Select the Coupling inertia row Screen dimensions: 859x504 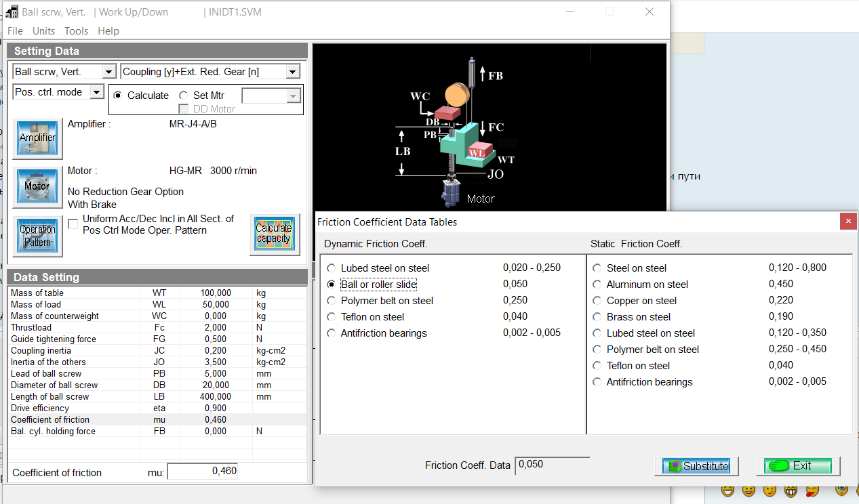coord(157,351)
